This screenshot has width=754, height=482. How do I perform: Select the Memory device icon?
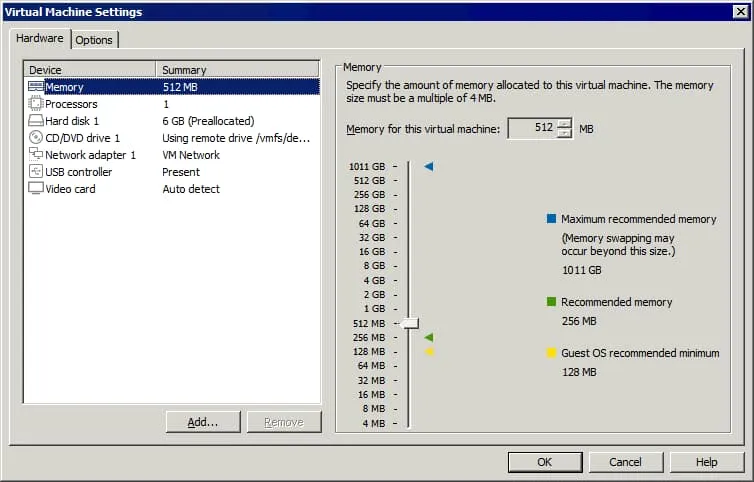click(x=36, y=87)
